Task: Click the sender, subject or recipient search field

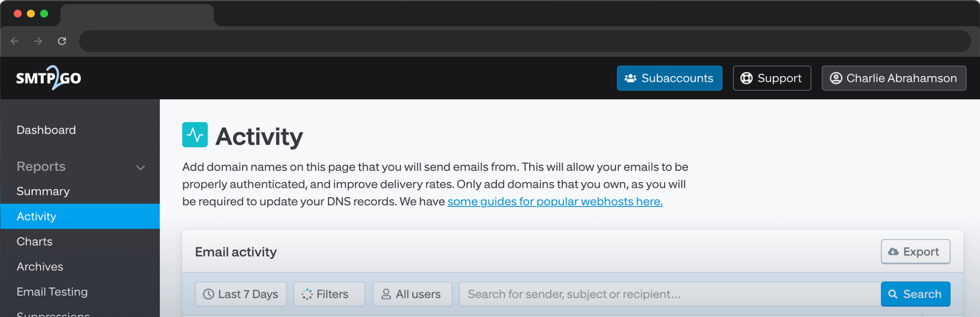Action: [669, 294]
